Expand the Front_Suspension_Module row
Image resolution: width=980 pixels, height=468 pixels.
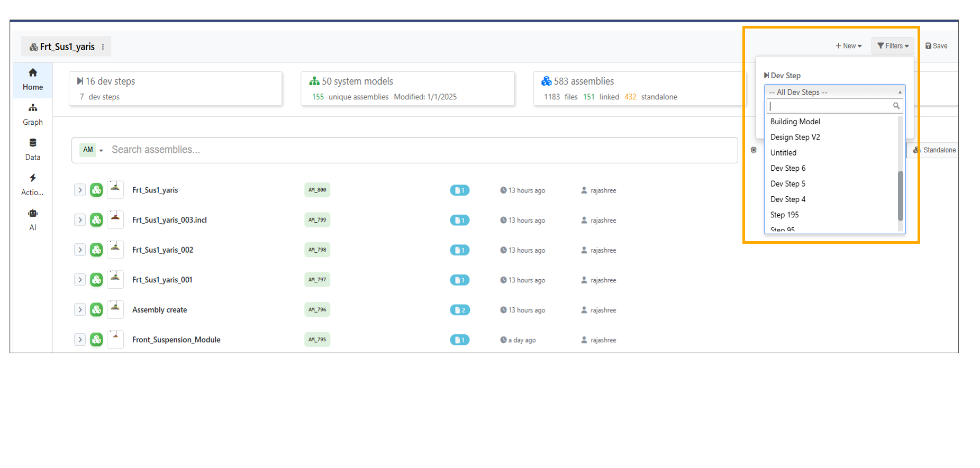point(80,340)
